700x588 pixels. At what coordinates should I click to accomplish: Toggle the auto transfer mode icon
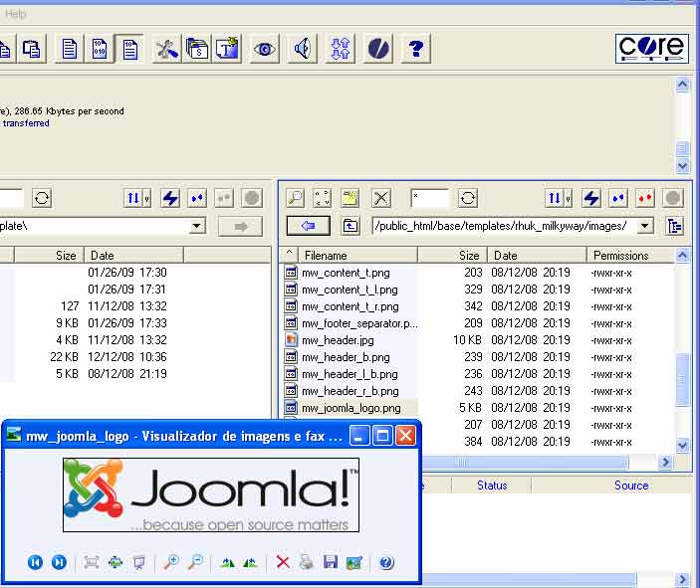[x=129, y=49]
